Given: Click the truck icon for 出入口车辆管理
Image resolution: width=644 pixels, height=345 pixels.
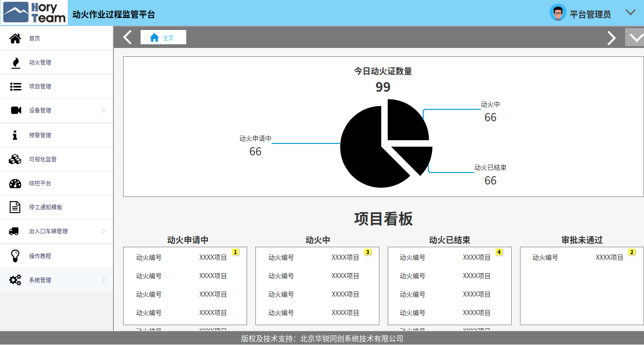Looking at the screenshot, I should tap(14, 231).
